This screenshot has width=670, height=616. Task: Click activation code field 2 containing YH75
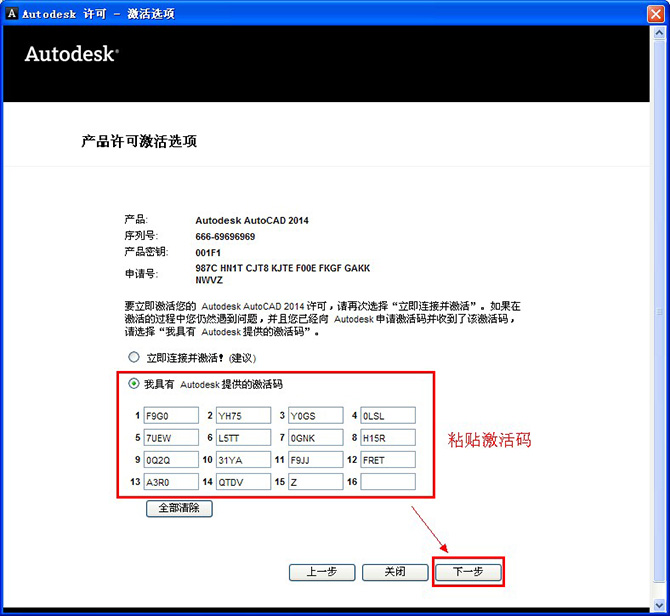[x=243, y=415]
